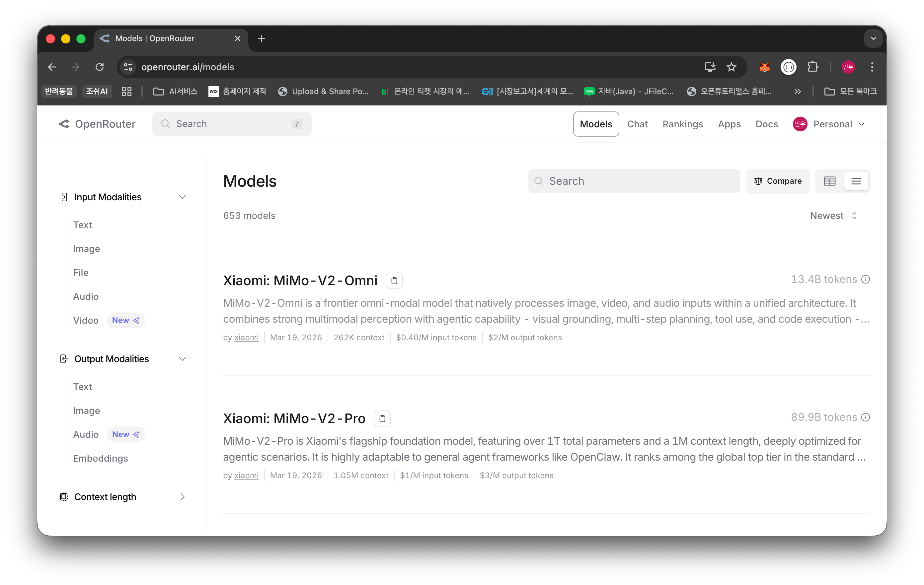
Task: Filter by Audio input modality
Action: click(86, 296)
